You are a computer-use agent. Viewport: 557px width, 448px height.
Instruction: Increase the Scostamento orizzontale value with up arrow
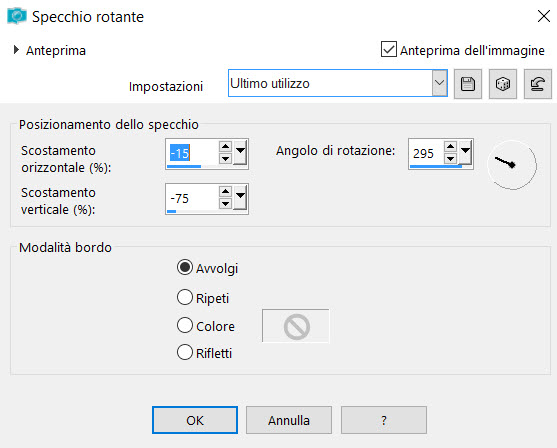[x=225, y=146]
